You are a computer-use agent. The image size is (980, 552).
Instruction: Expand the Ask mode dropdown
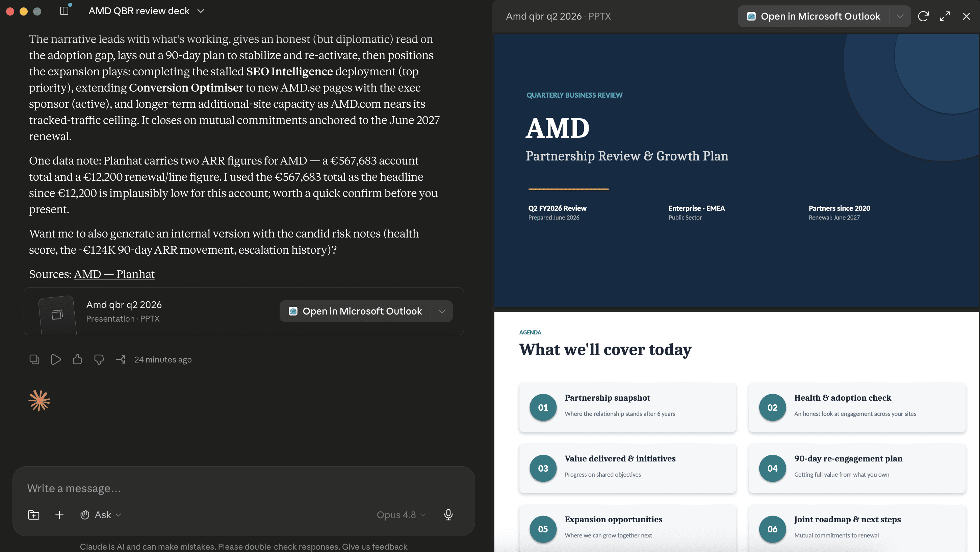pyautogui.click(x=101, y=515)
